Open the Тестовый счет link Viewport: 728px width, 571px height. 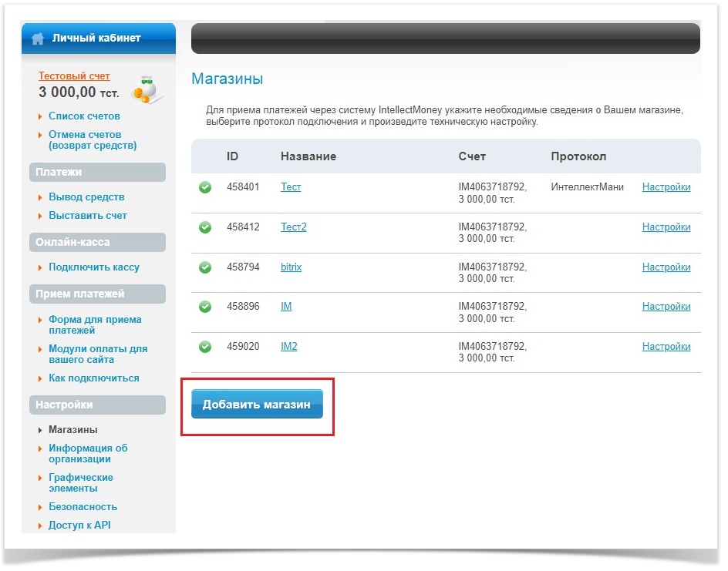click(x=74, y=76)
